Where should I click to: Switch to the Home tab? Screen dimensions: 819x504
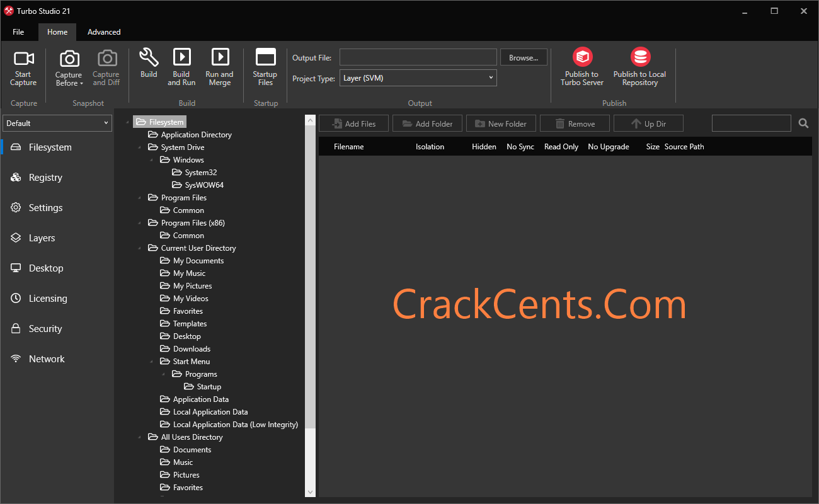click(x=57, y=32)
